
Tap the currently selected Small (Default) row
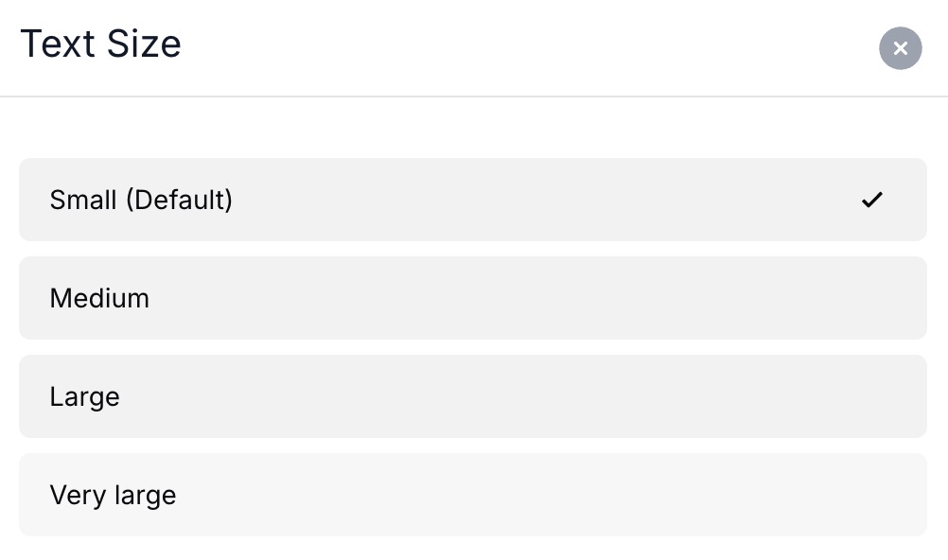click(472, 200)
